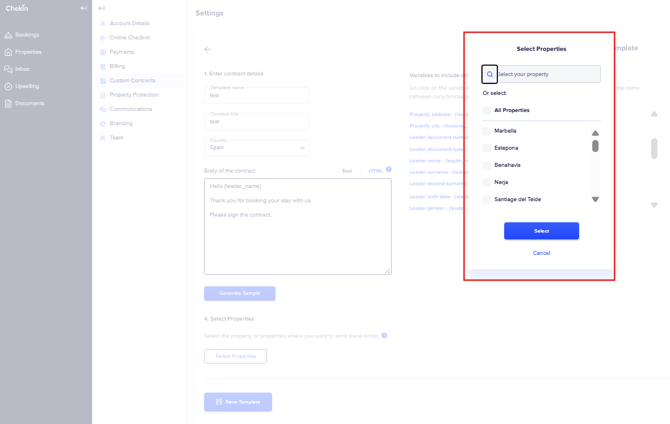The height and width of the screenshot is (424, 670).
Task: Expand the Country dropdown showing Spain
Action: tap(257, 147)
